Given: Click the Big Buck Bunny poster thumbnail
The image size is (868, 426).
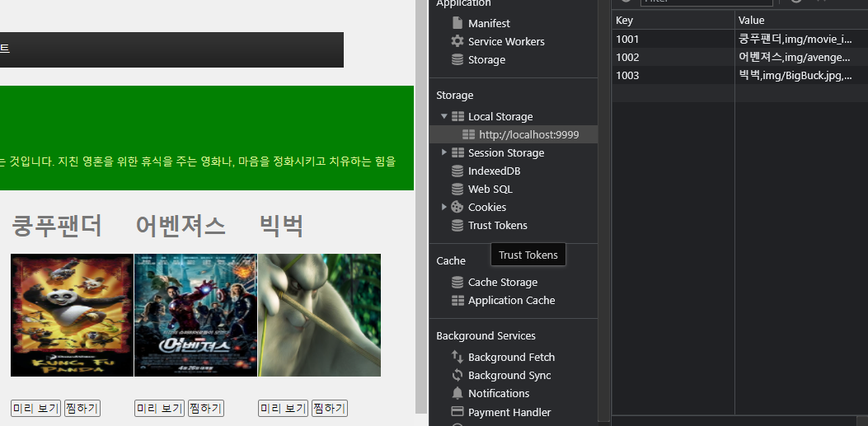Looking at the screenshot, I should click(319, 316).
